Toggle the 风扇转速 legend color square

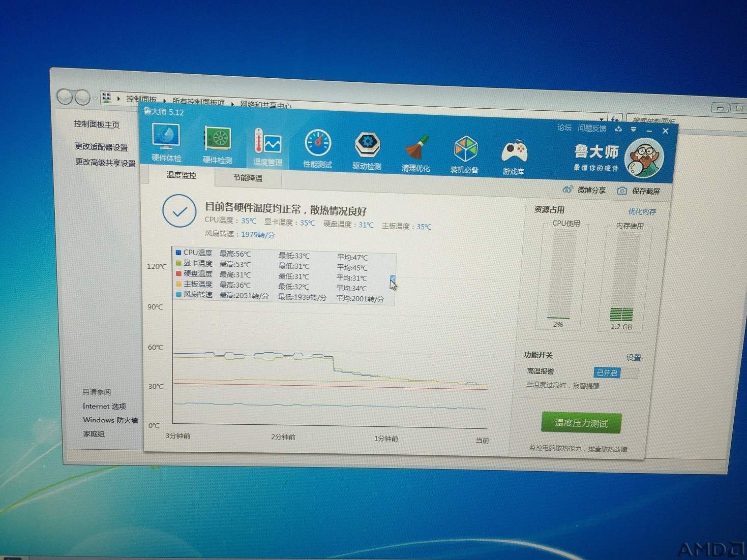pyautogui.click(x=178, y=294)
